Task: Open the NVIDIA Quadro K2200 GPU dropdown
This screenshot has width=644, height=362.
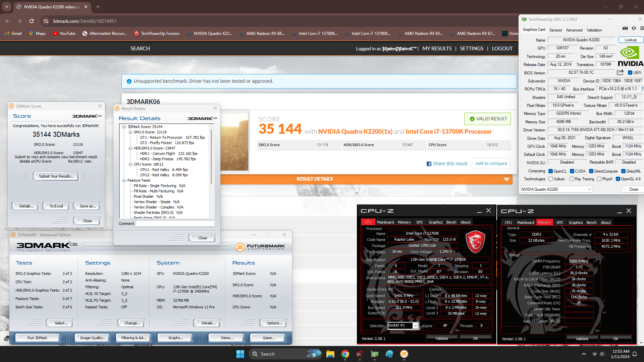Action: pyautogui.click(x=556, y=189)
